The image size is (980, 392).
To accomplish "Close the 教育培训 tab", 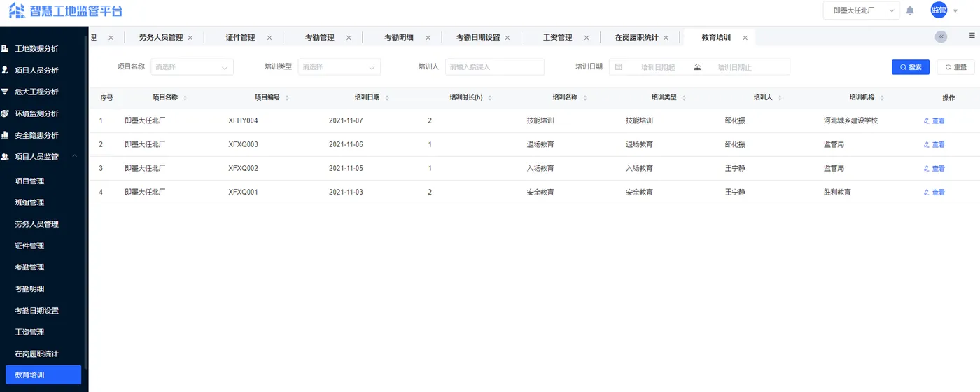I will (x=745, y=38).
